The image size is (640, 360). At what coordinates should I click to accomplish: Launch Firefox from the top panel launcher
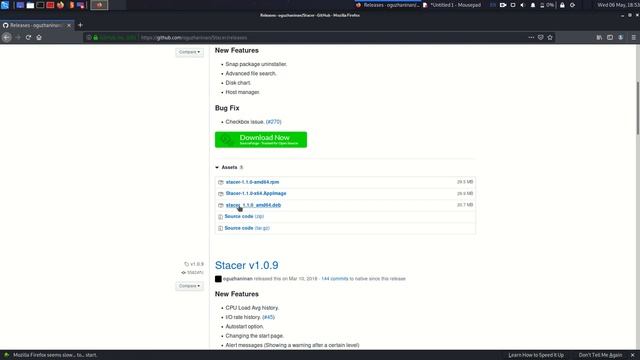pyautogui.click(x=60, y=5)
